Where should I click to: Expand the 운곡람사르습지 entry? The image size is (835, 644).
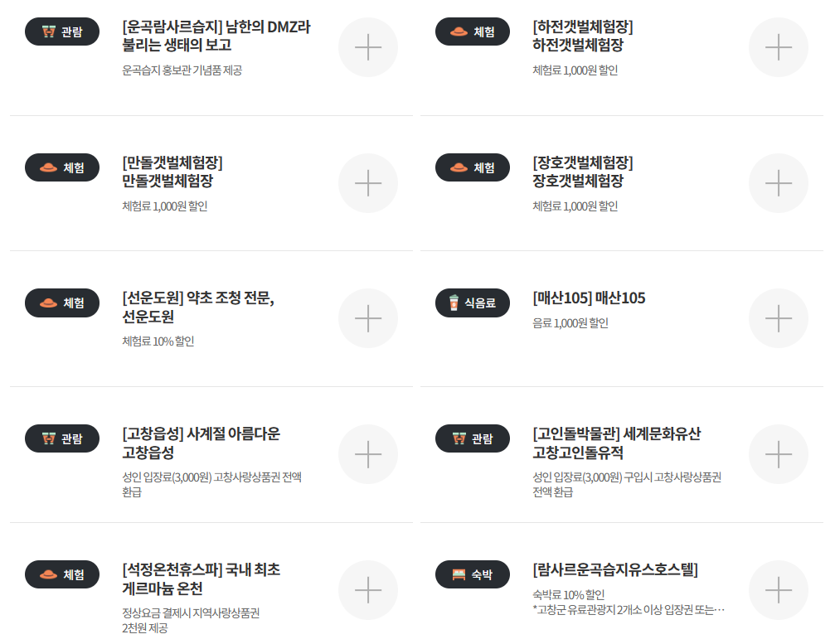pos(367,47)
